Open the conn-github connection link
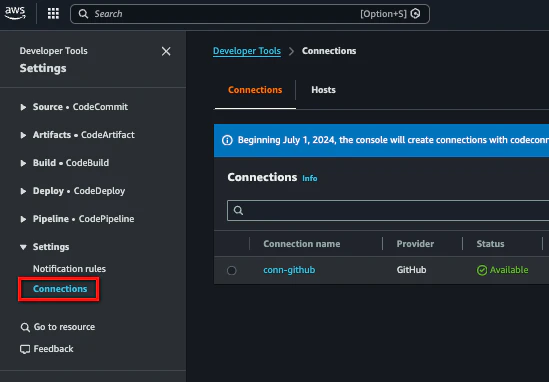 click(289, 270)
